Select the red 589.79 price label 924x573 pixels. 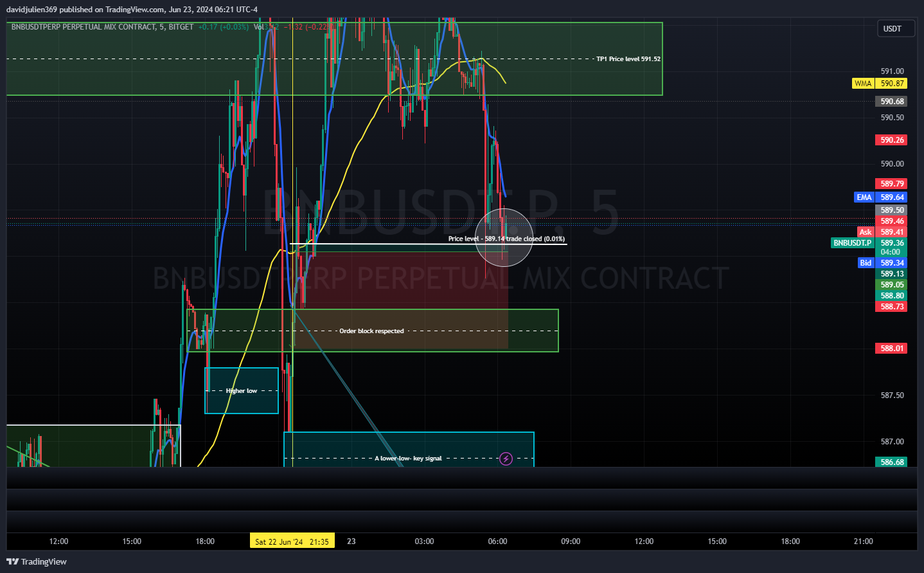click(892, 184)
